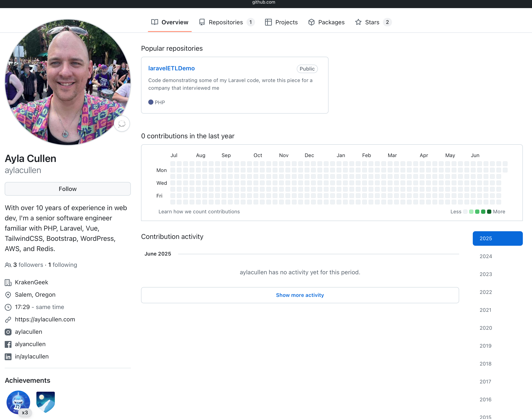Click the star icon beside Stars
Viewport: 532px width, 419px height.
click(x=358, y=22)
